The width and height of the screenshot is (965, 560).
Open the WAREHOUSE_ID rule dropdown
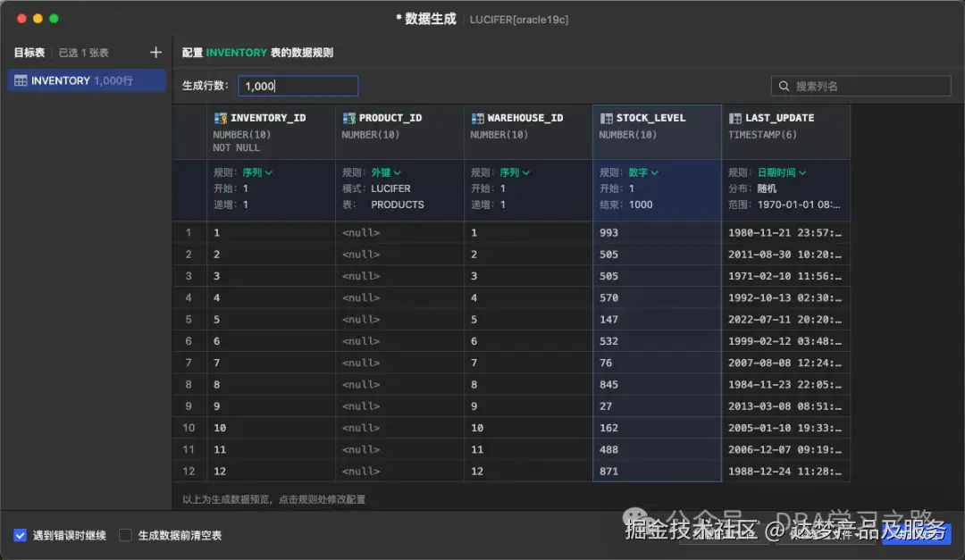(515, 172)
